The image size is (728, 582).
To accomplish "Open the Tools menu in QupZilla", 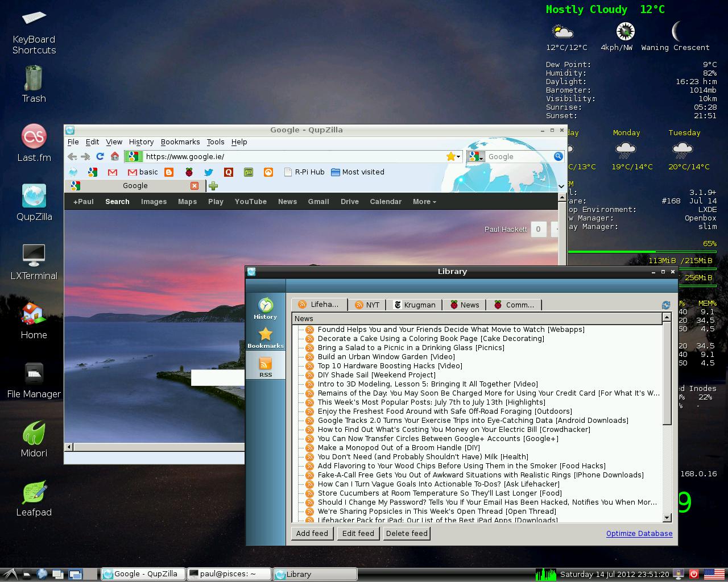I will (x=216, y=142).
